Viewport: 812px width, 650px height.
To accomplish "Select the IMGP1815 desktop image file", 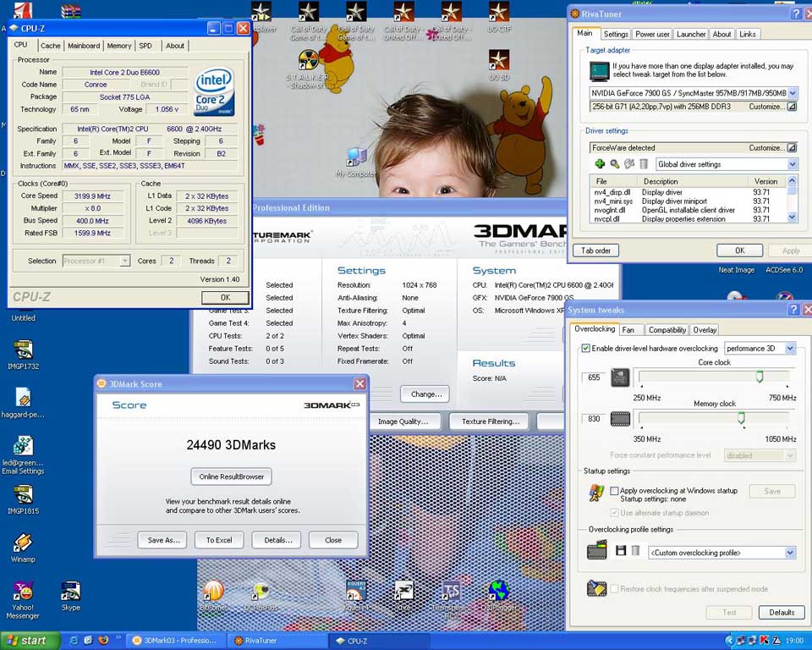I will click(x=23, y=499).
